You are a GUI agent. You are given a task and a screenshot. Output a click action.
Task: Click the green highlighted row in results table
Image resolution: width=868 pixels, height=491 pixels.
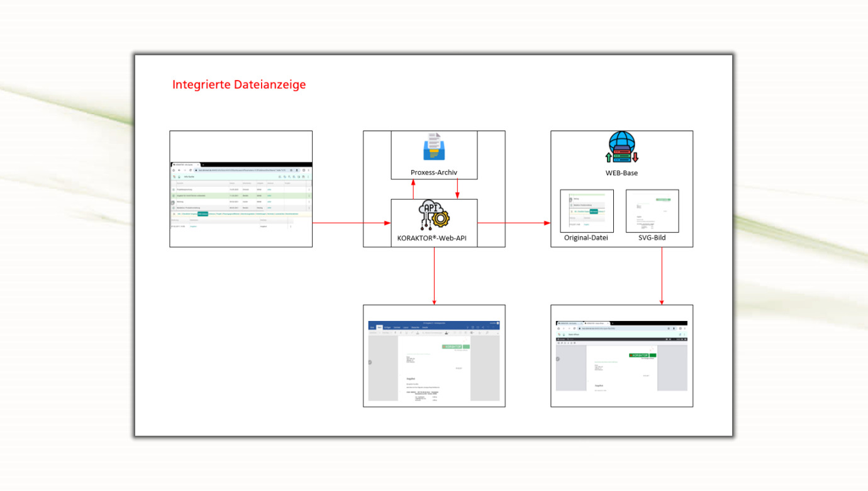pyautogui.click(x=241, y=196)
